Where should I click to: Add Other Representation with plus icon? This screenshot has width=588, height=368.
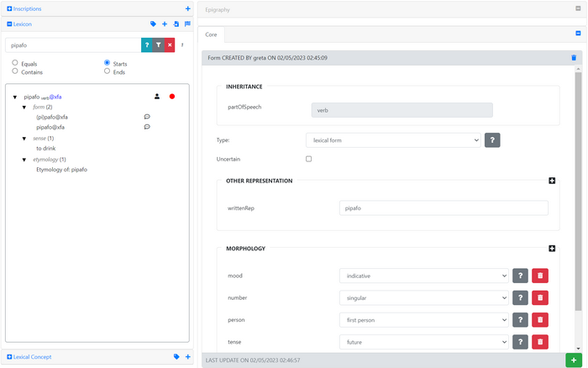click(x=552, y=181)
